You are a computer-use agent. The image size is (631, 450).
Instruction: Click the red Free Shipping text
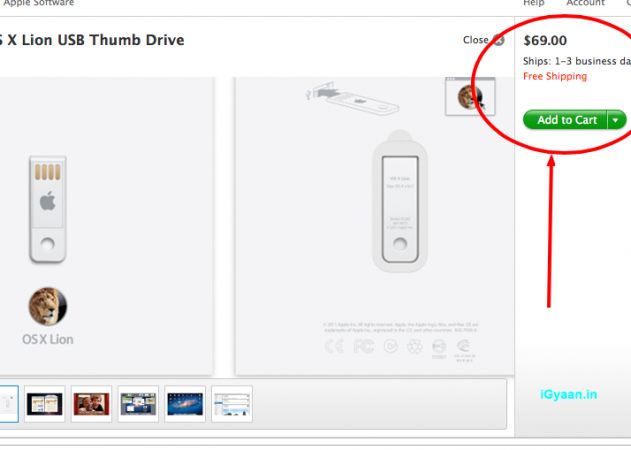555,76
